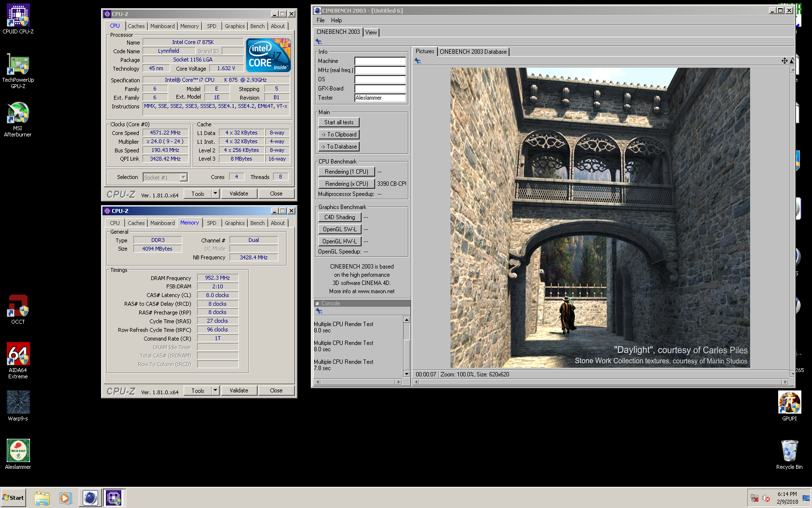Click the upper CPU-Z title bar icon
Image resolution: width=812 pixels, height=508 pixels.
click(107, 14)
